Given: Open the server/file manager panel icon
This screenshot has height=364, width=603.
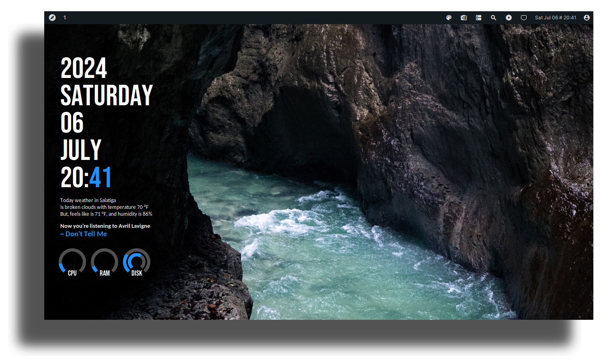Looking at the screenshot, I should [x=478, y=18].
